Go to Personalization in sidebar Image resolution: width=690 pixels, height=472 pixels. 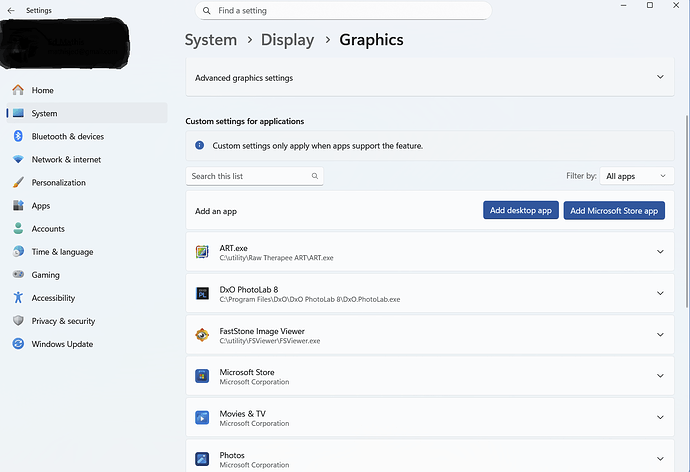point(58,183)
